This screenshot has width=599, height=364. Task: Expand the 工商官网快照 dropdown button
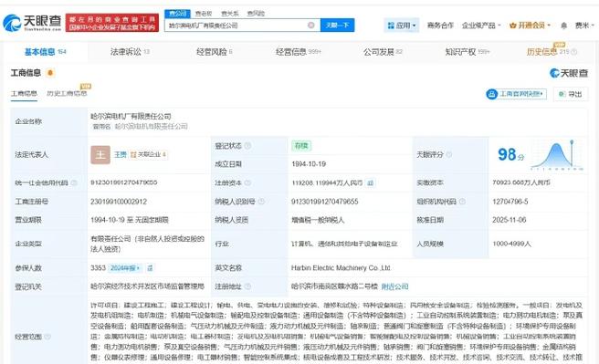516,94
